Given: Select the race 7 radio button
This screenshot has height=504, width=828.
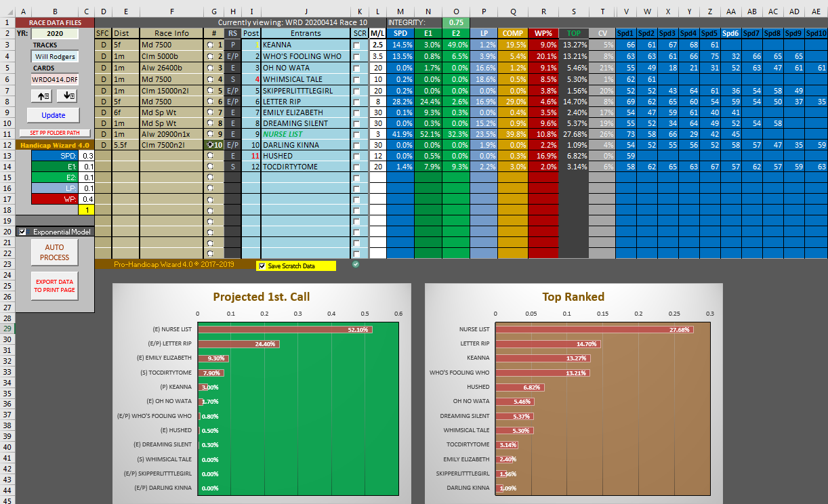Looking at the screenshot, I should (x=211, y=112).
